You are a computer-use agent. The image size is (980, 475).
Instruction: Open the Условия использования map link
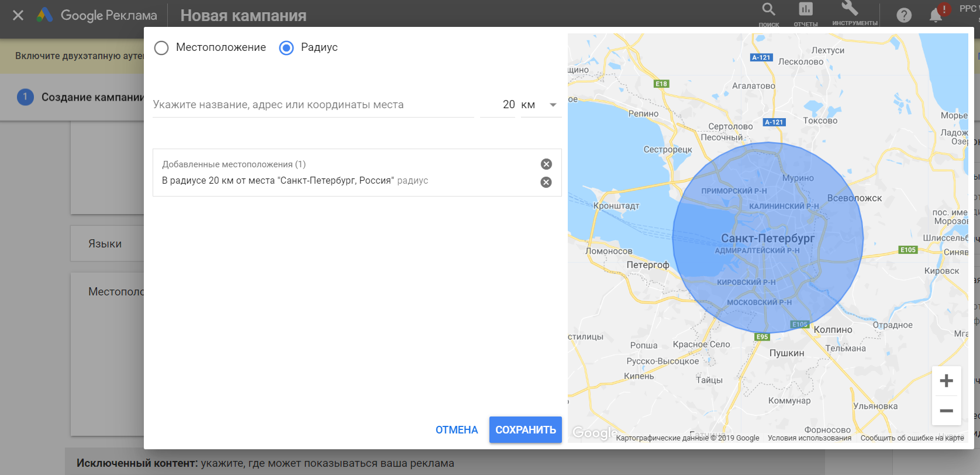(809, 438)
